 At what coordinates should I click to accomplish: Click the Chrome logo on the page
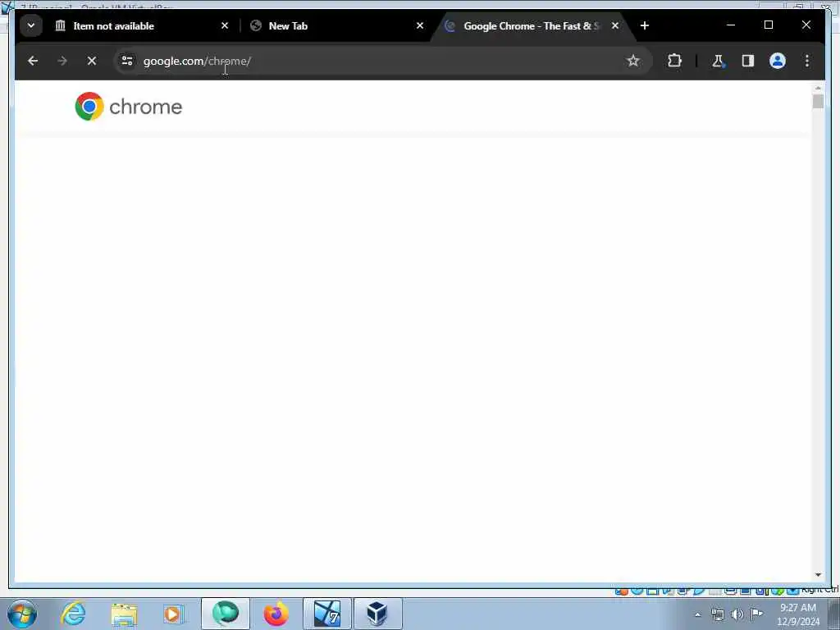click(x=129, y=107)
